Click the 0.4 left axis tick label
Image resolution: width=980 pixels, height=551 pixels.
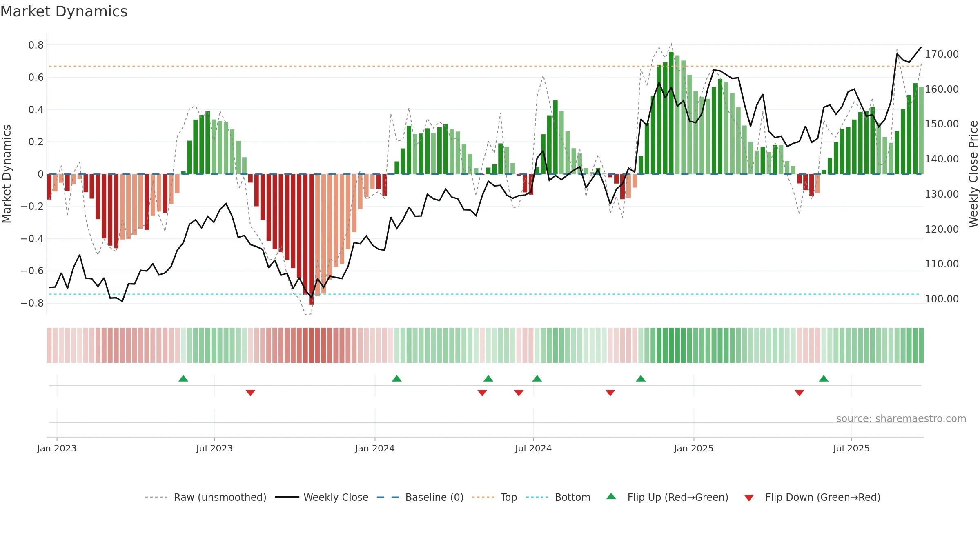point(36,109)
